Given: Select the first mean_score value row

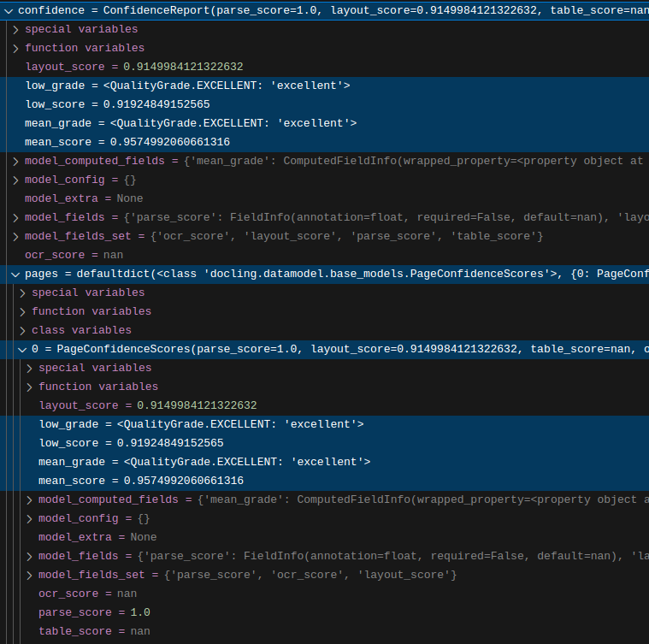Looking at the screenshot, I should point(127,142).
